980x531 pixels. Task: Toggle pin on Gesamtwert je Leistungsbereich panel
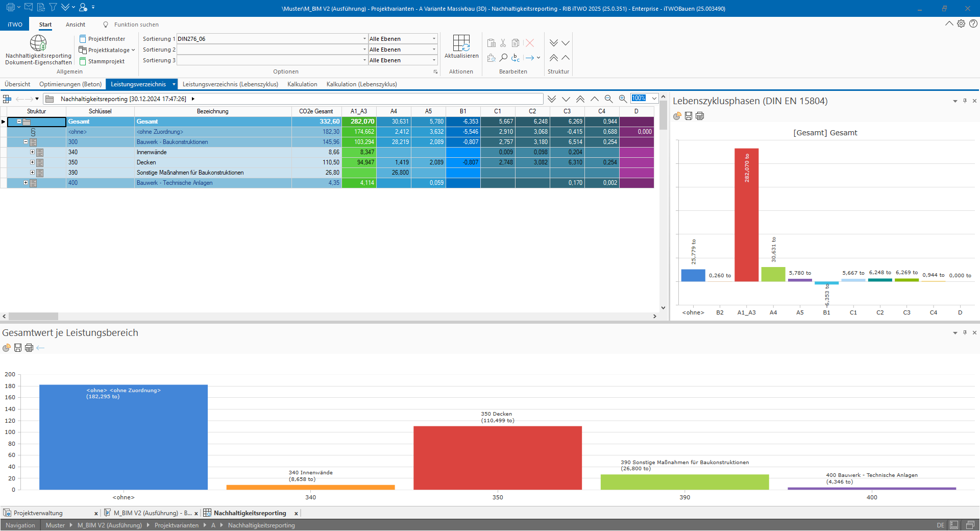[965, 333]
